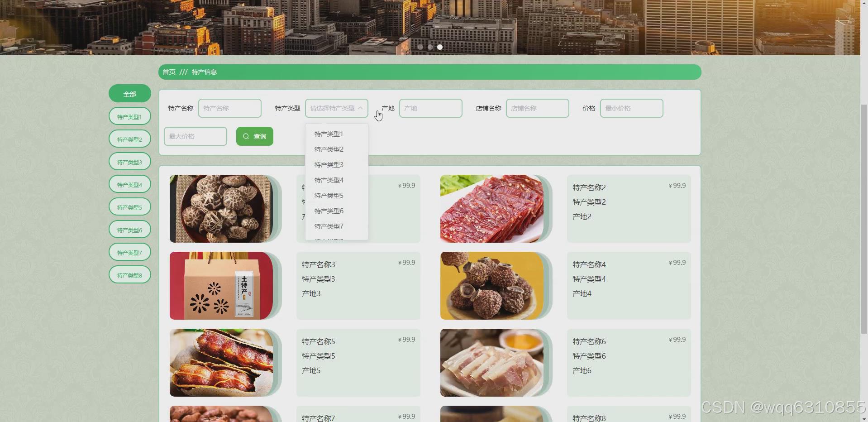Choose 特产类型1 from the dropdown list
This screenshot has width=868, height=422.
point(337,134)
